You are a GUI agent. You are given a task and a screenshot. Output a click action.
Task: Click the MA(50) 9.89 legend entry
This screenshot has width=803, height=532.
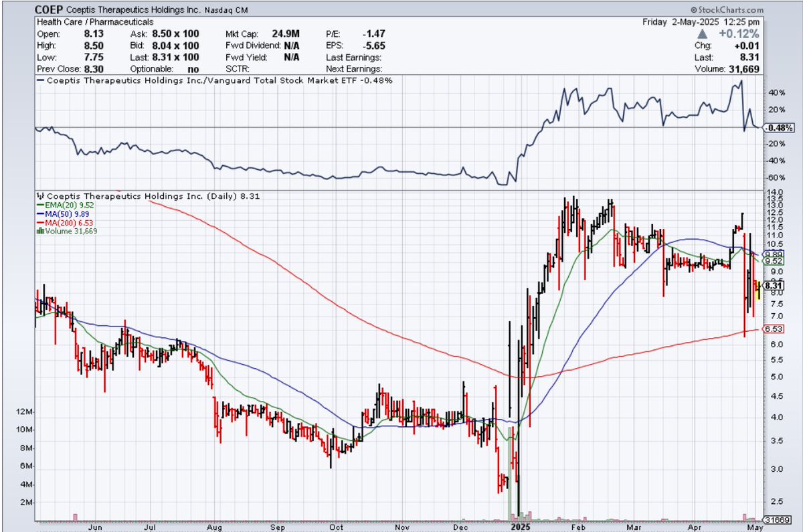pos(62,214)
